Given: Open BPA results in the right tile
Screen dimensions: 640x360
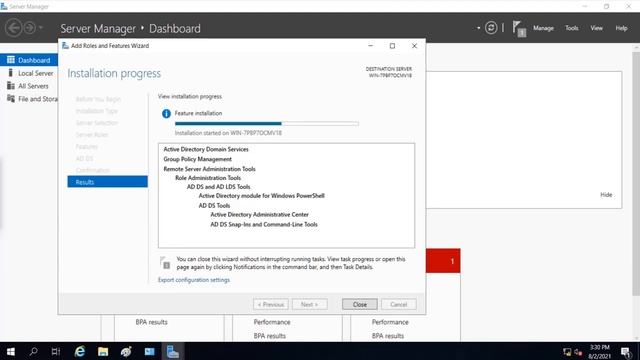Looking at the screenshot, I should pos(387,336).
